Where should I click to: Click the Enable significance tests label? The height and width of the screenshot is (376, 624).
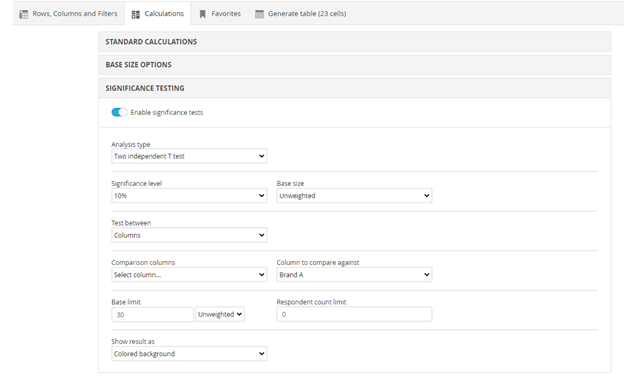click(167, 113)
